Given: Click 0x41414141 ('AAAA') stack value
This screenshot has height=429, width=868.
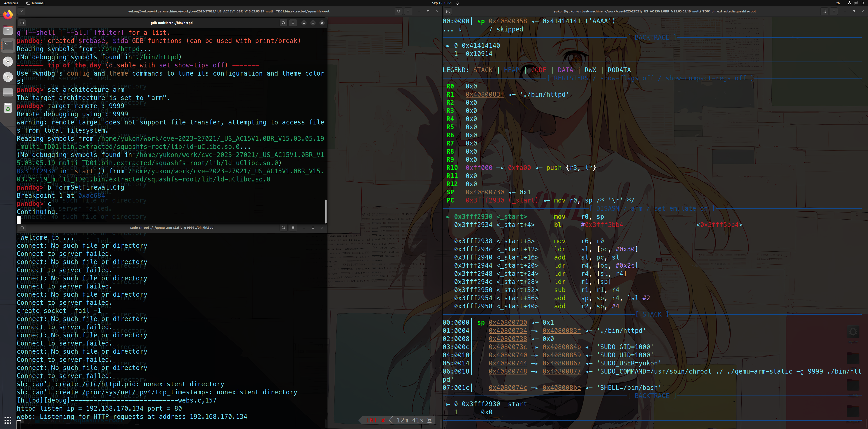Looking at the screenshot, I should (579, 21).
